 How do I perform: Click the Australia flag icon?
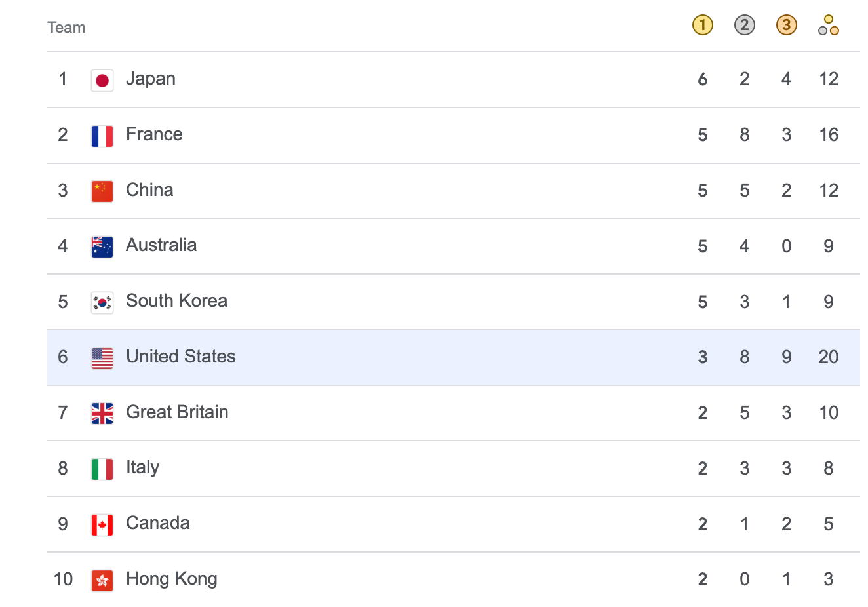tap(102, 246)
